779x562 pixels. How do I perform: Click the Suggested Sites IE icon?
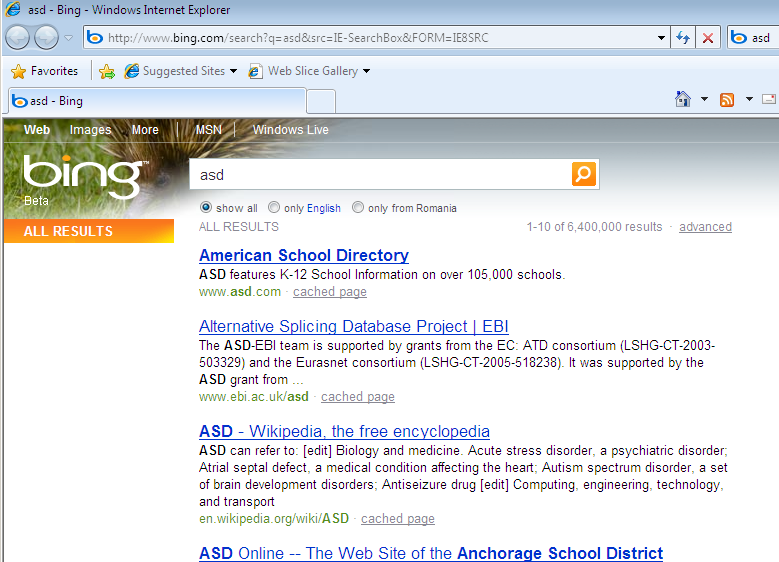[132, 71]
